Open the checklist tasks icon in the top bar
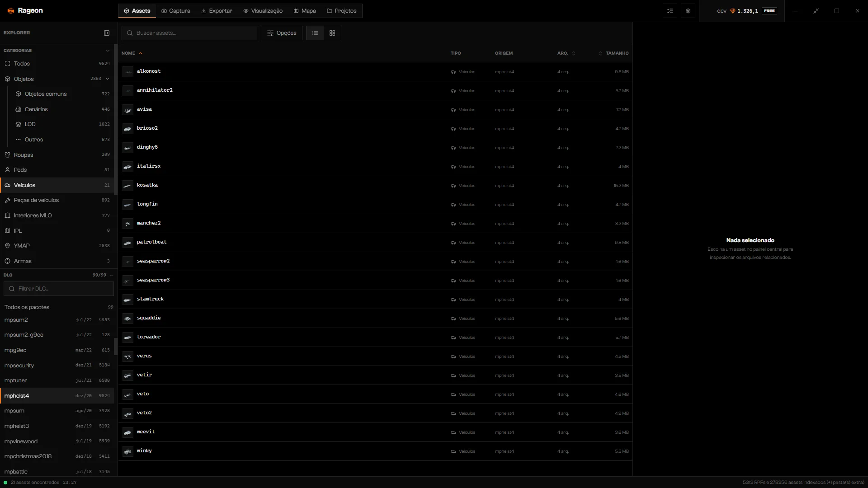Viewport: 868px width, 488px height. coord(670,11)
